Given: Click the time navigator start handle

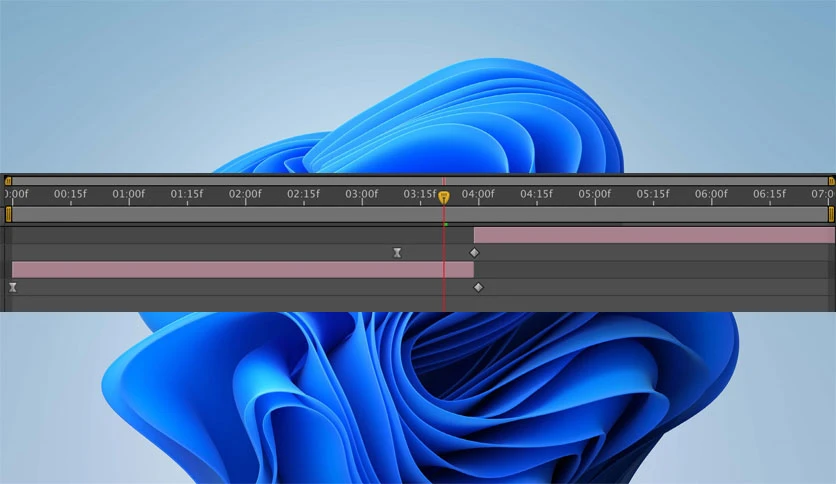Looking at the screenshot, I should click(x=8, y=181).
